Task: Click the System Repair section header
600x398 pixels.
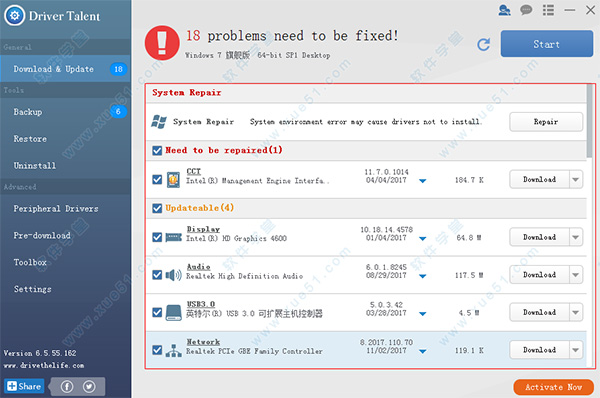Action: [x=187, y=93]
